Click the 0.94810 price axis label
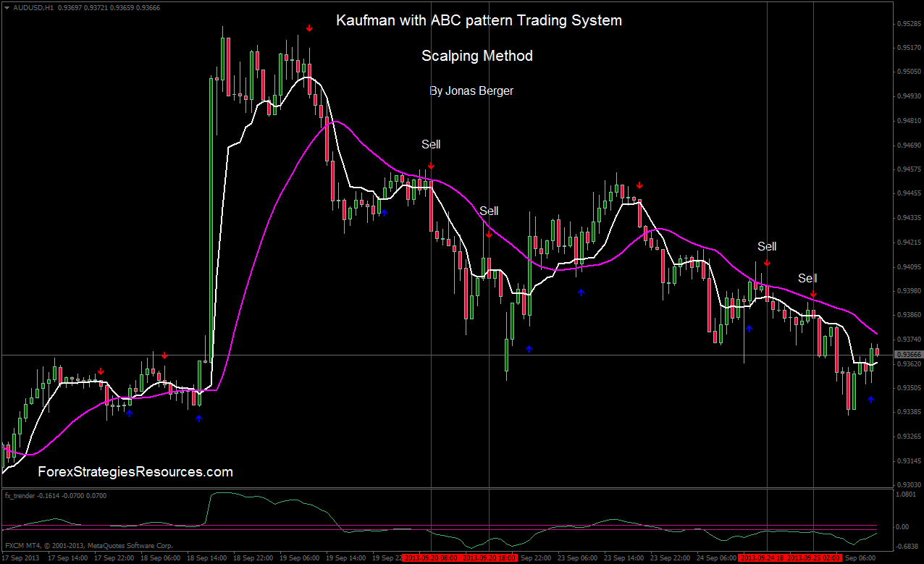 pos(908,121)
